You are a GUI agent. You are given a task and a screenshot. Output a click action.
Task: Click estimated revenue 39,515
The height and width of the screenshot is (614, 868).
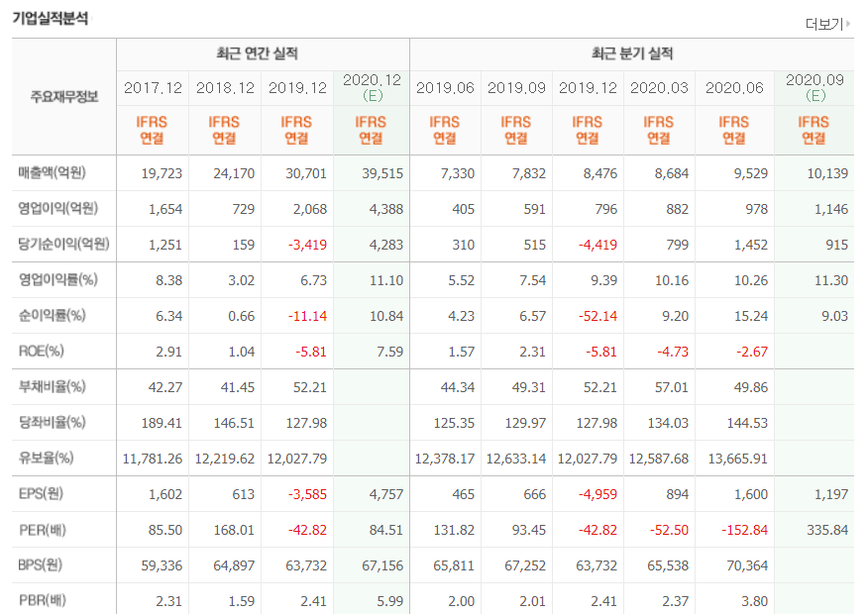pos(382,173)
